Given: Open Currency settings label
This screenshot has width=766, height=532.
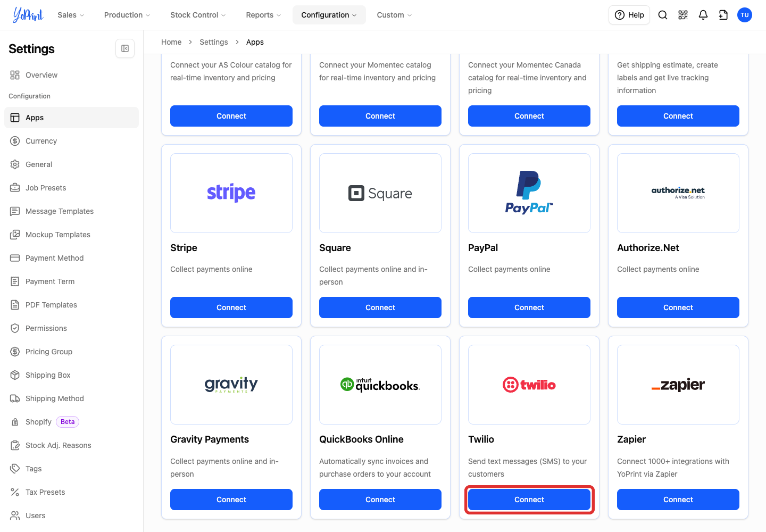Looking at the screenshot, I should pos(41,141).
